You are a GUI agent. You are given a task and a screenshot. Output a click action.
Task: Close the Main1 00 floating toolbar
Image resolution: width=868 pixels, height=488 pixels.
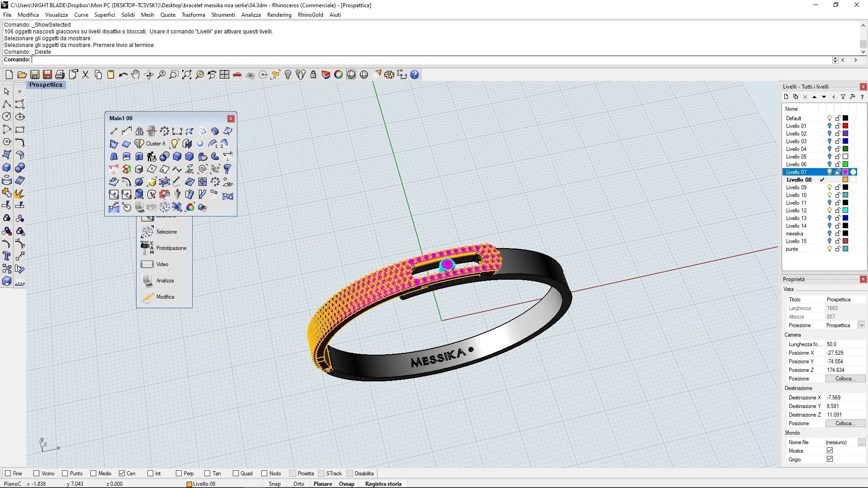tap(231, 118)
